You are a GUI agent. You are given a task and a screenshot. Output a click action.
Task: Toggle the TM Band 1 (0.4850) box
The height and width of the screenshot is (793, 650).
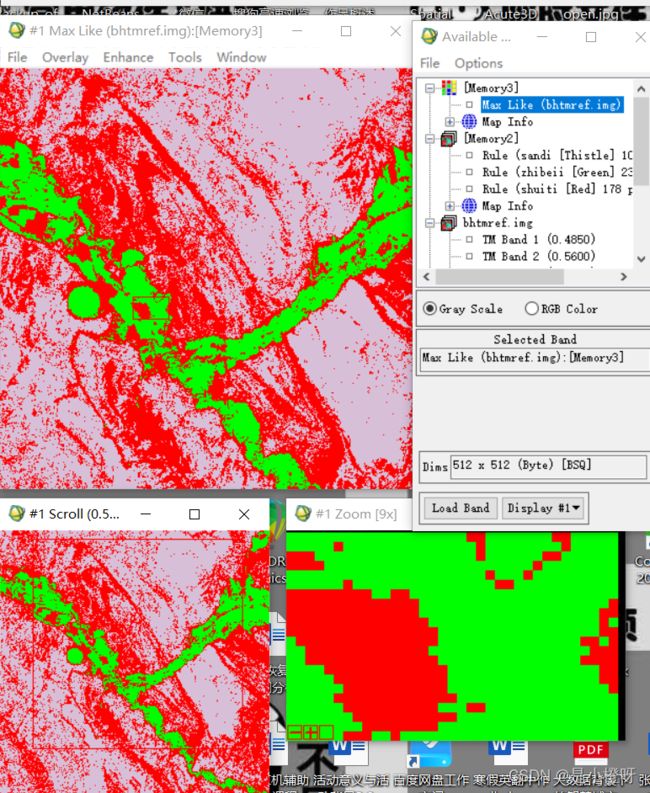coord(469,239)
